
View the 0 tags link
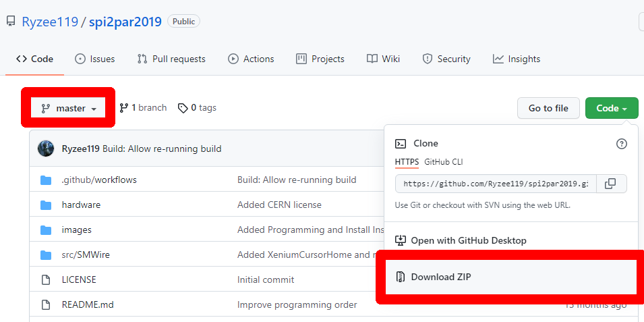(x=197, y=108)
